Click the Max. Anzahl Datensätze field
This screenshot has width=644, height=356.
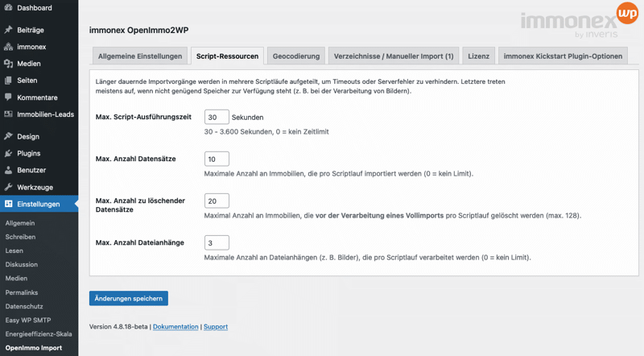[x=217, y=159]
